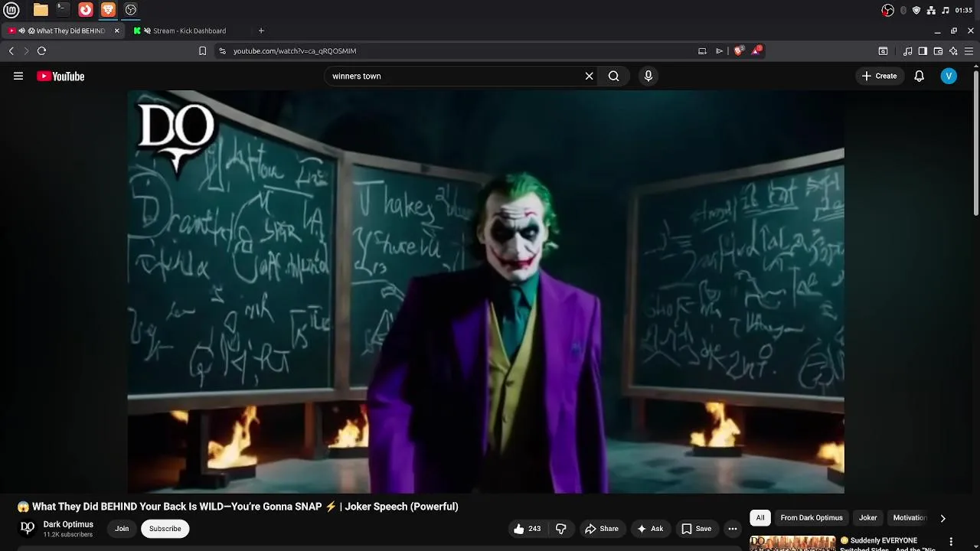This screenshot has height=551, width=980.
Task: Show more filter chips arrow
Action: click(x=942, y=518)
